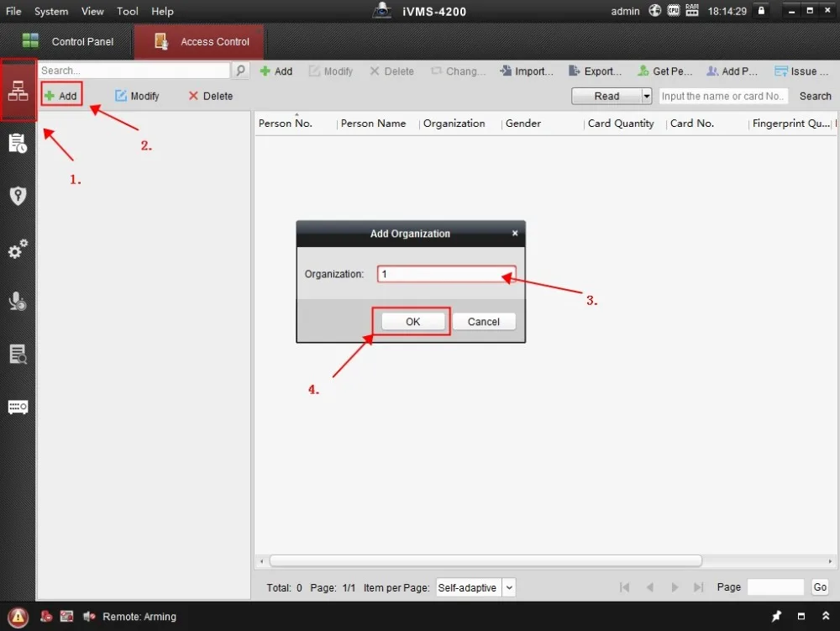Go to last page button
Screen dimensions: 840x631
699,587
